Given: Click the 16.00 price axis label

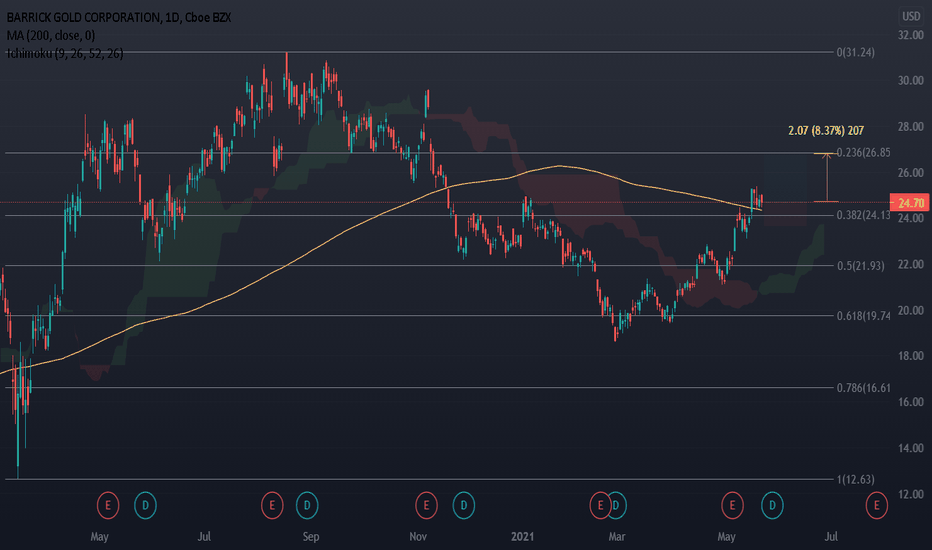Looking at the screenshot, I should click(x=911, y=402).
